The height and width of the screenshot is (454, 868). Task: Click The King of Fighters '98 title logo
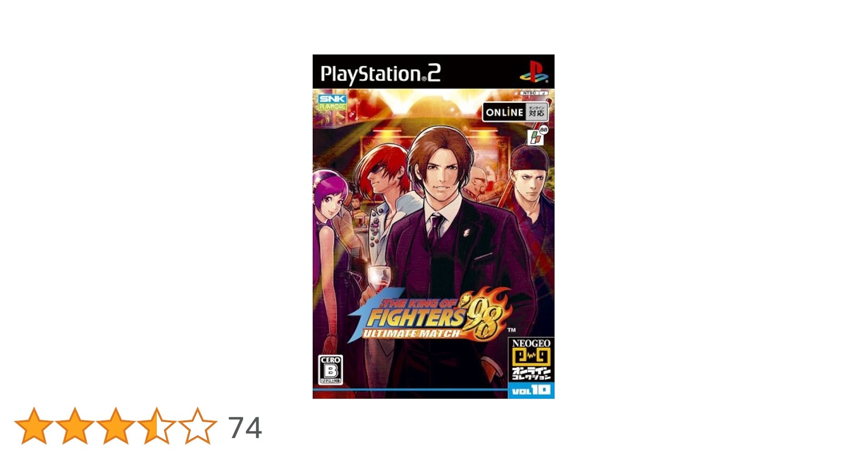point(429,316)
